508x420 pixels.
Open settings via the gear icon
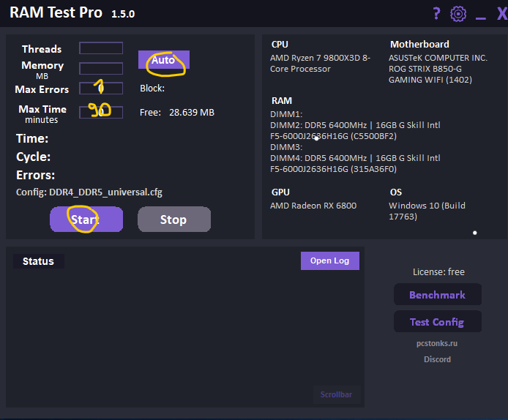458,14
